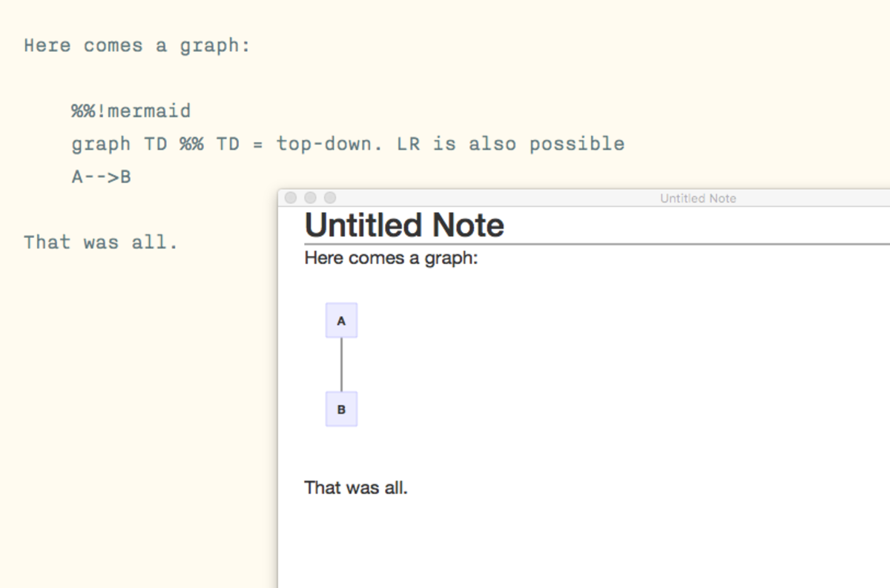Click 'Here comes a graph:' line in the editor
Image resolution: width=890 pixels, height=588 pixels.
[137, 46]
